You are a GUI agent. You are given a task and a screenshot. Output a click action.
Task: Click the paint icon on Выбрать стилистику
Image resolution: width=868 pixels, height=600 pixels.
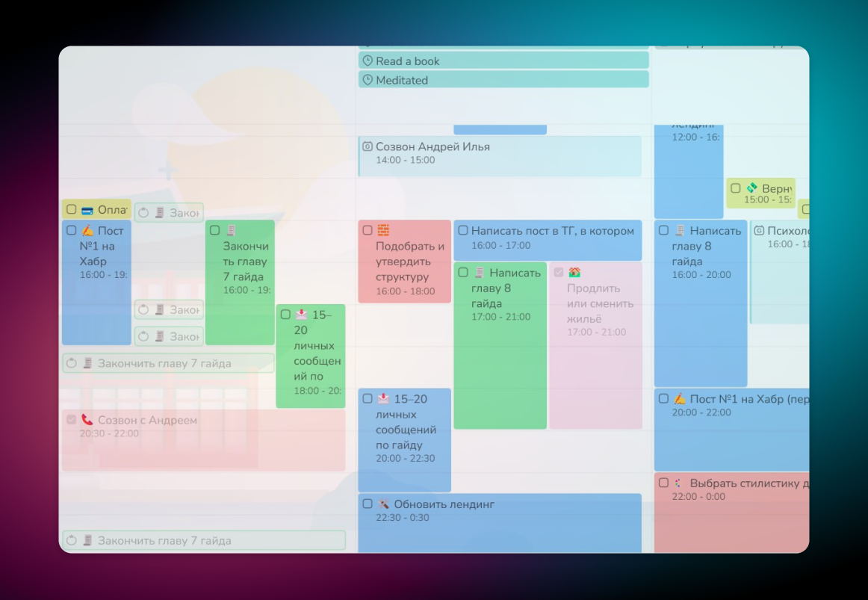pos(676,483)
